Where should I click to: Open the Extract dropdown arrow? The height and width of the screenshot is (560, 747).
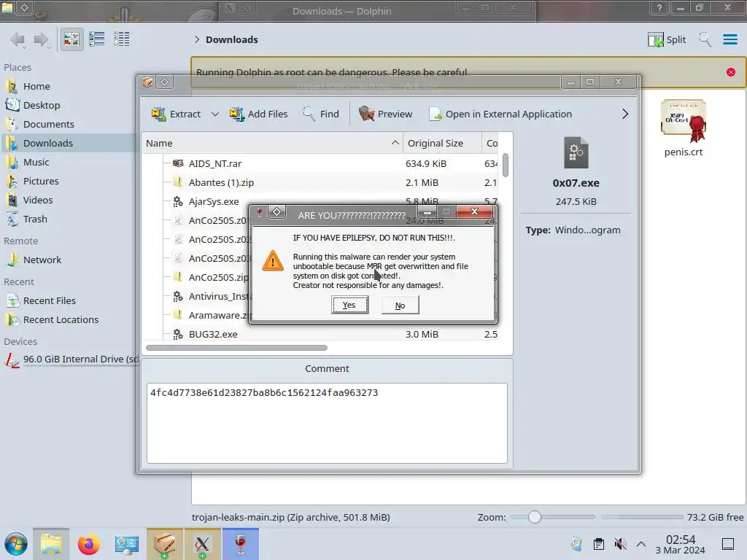(215, 114)
